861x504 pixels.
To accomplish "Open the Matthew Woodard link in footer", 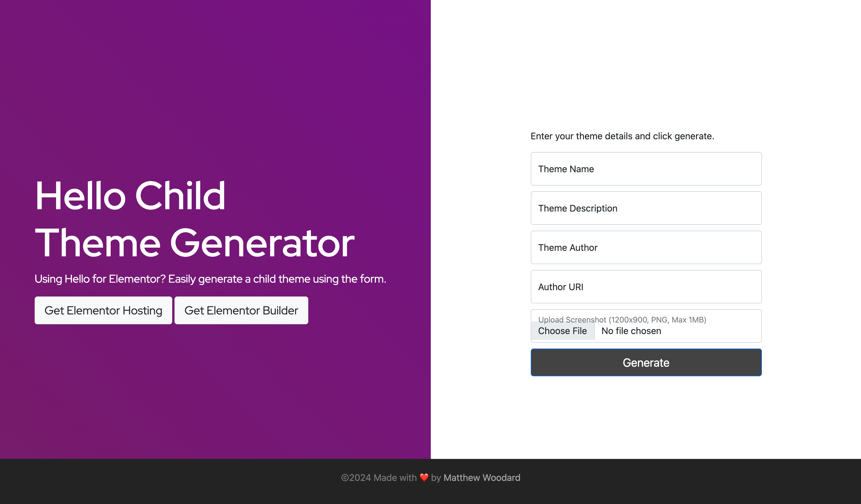I will 482,478.
